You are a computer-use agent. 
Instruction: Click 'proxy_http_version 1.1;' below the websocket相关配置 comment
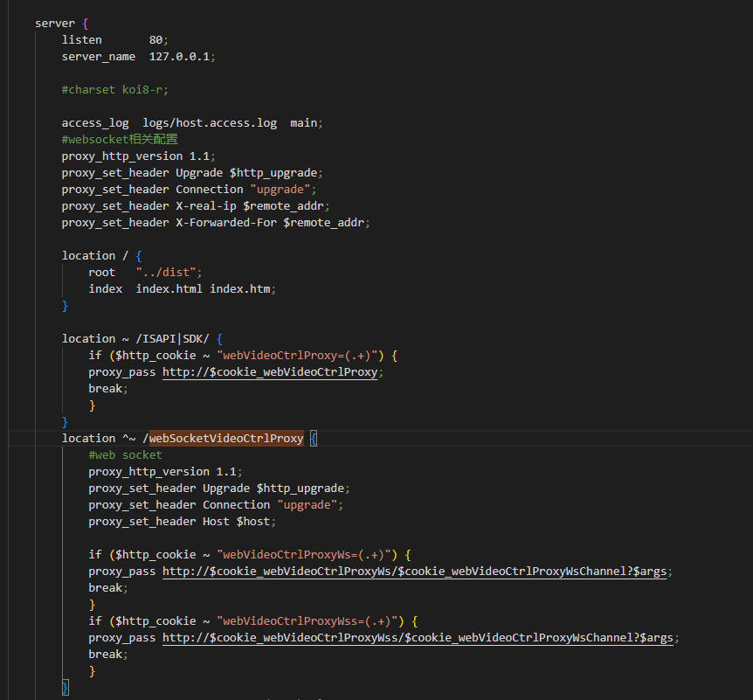(138, 156)
